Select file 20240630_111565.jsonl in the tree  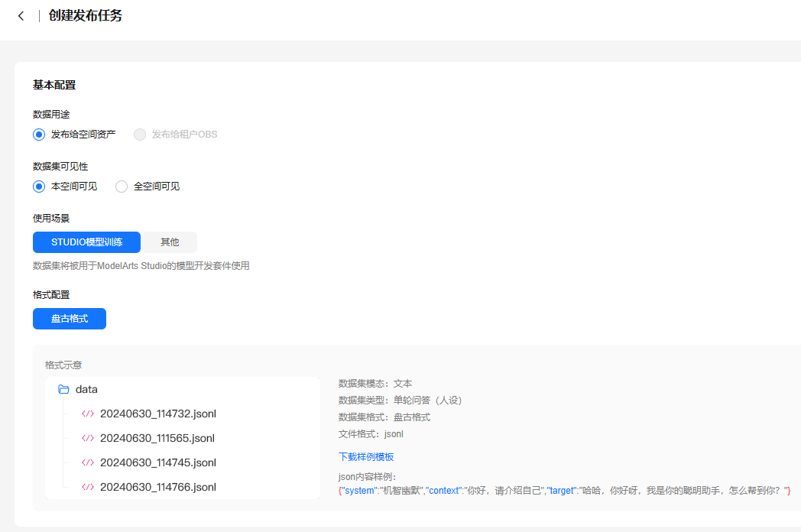point(158,438)
